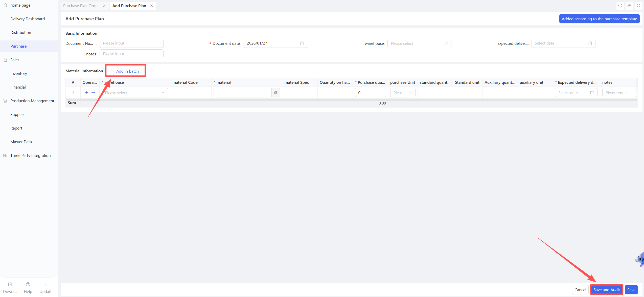The height and width of the screenshot is (297, 644).
Task: Click the Update icon in sidebar footer
Action: (x=46, y=284)
